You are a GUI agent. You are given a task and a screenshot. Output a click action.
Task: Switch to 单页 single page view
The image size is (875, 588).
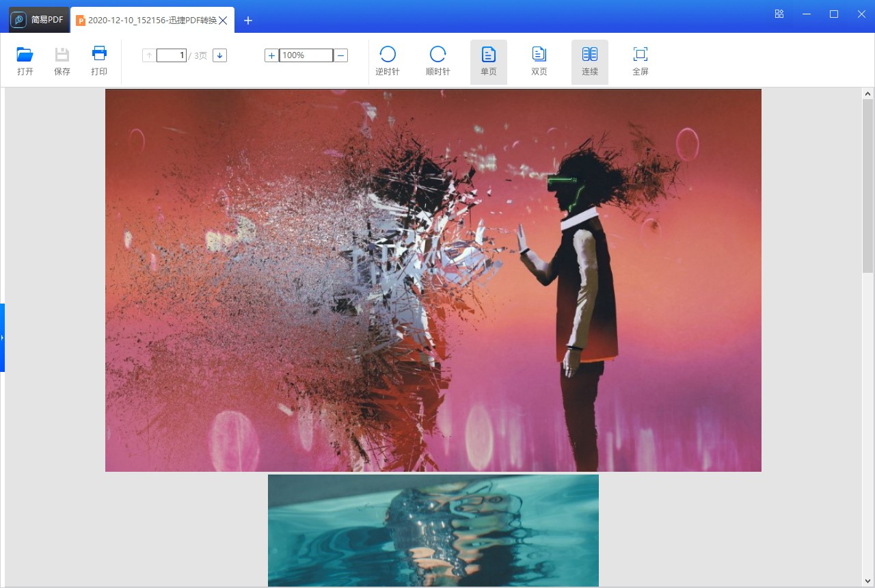coord(489,62)
